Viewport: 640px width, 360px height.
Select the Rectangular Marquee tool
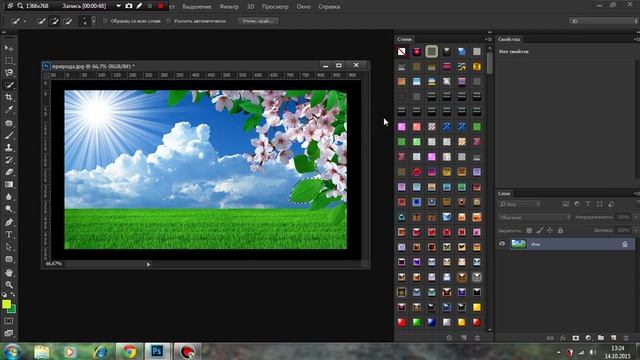[9, 60]
